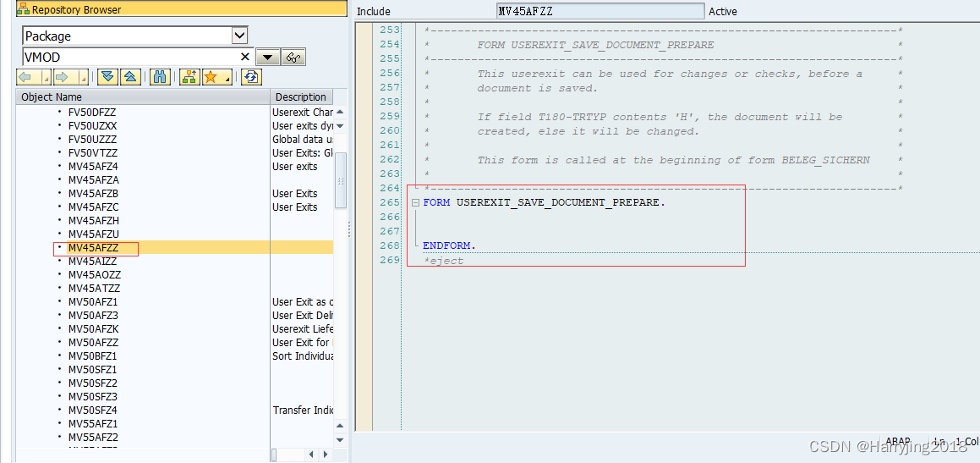The height and width of the screenshot is (463, 980).
Task: Select MV50SFZ2 in the object tree
Action: (92, 383)
